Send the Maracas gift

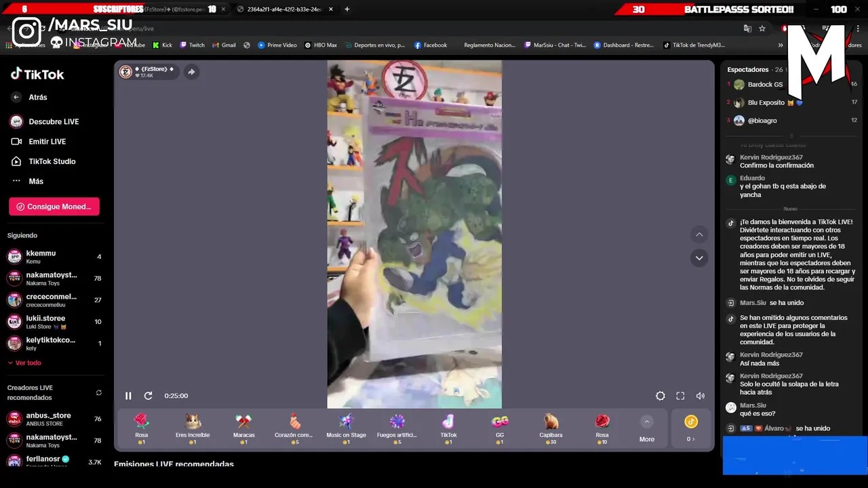click(x=244, y=428)
